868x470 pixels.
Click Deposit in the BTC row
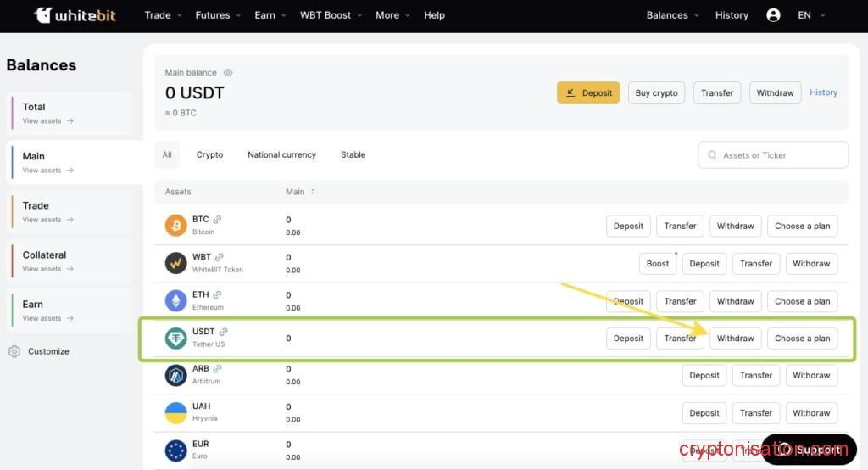[x=628, y=226]
